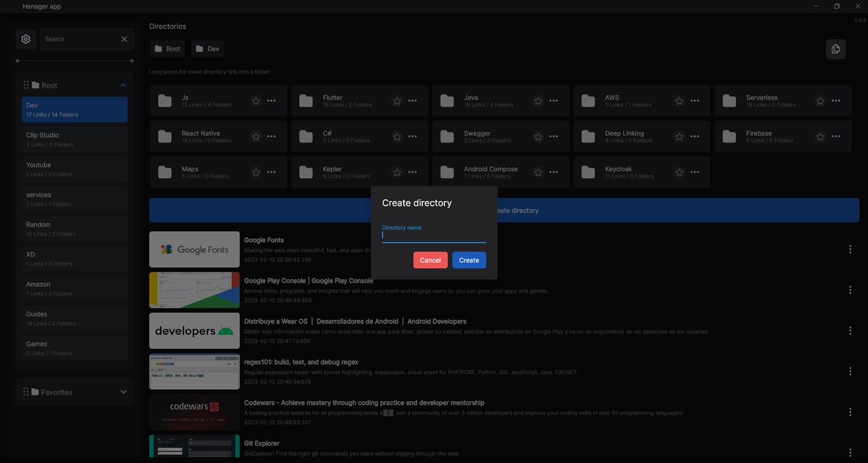Select the Dev breadcrumb
Image resolution: width=868 pixels, height=463 pixels.
[207, 49]
